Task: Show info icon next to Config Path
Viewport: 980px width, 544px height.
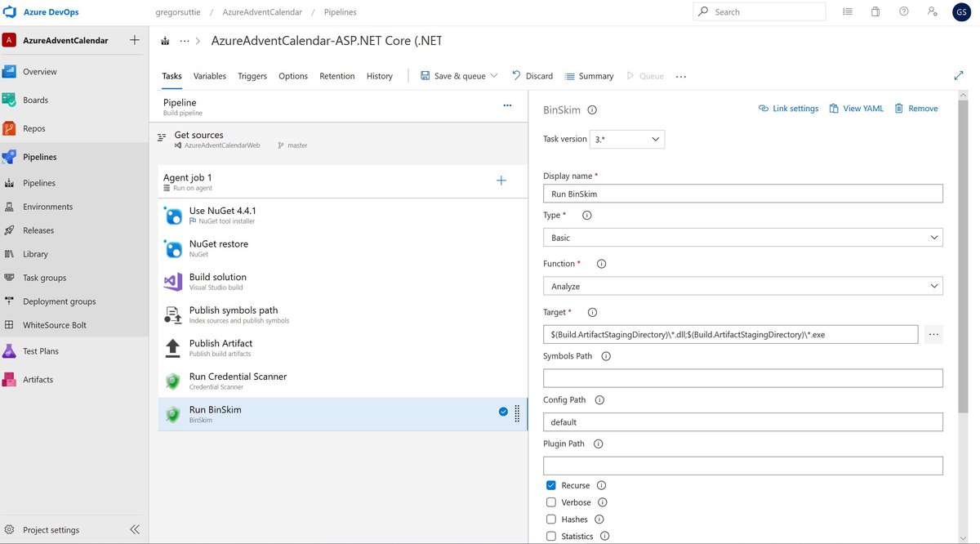Action: click(599, 400)
